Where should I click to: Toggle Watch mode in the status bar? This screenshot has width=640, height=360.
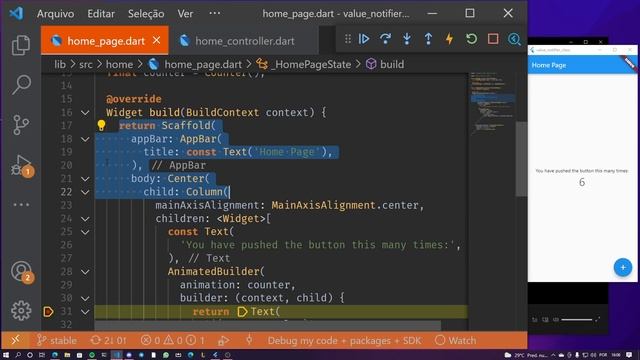(456, 340)
